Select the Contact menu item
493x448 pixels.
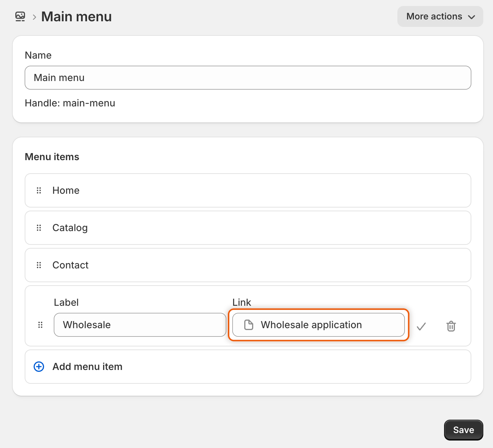pos(248,265)
